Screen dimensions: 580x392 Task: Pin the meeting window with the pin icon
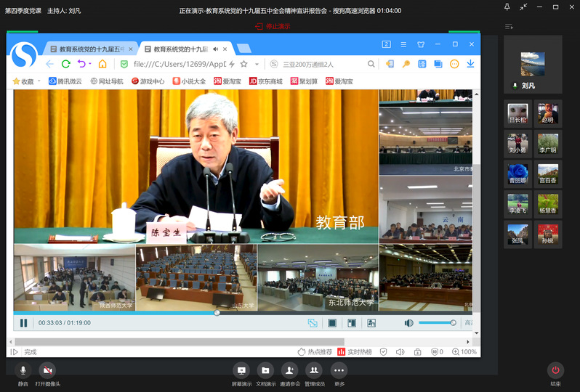(507, 7)
